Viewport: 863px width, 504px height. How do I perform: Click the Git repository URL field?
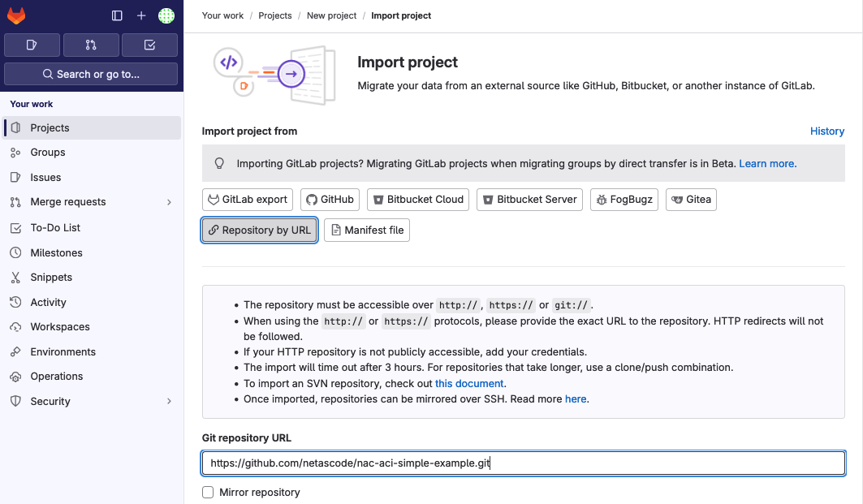524,463
